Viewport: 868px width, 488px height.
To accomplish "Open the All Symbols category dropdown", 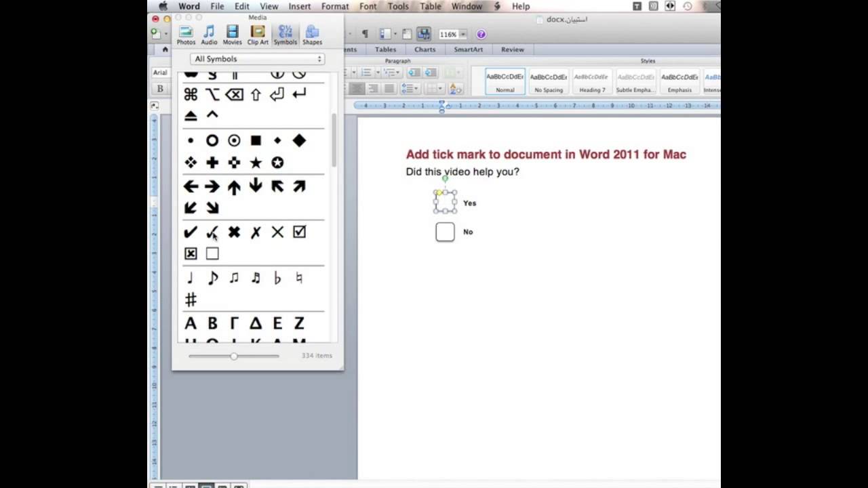I will (258, 59).
